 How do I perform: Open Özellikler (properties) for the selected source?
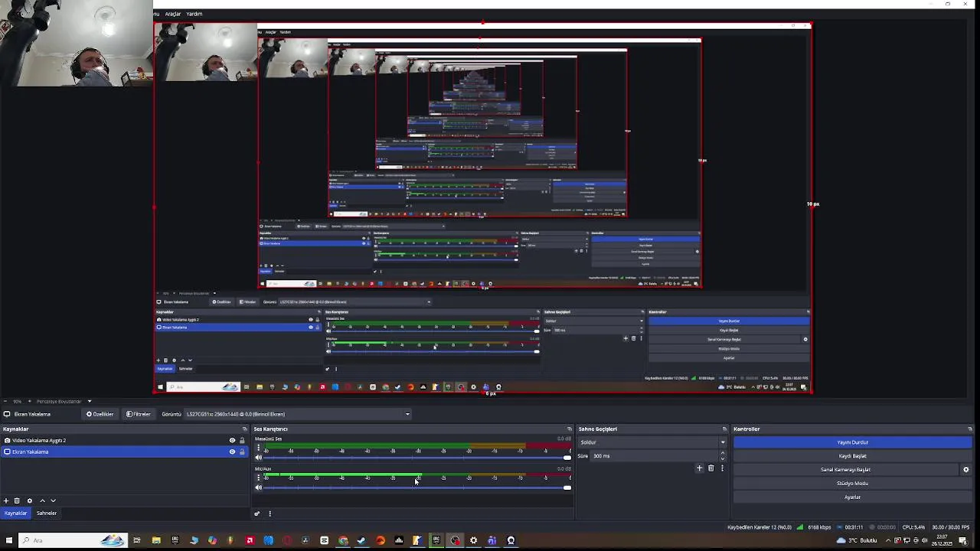coord(100,414)
